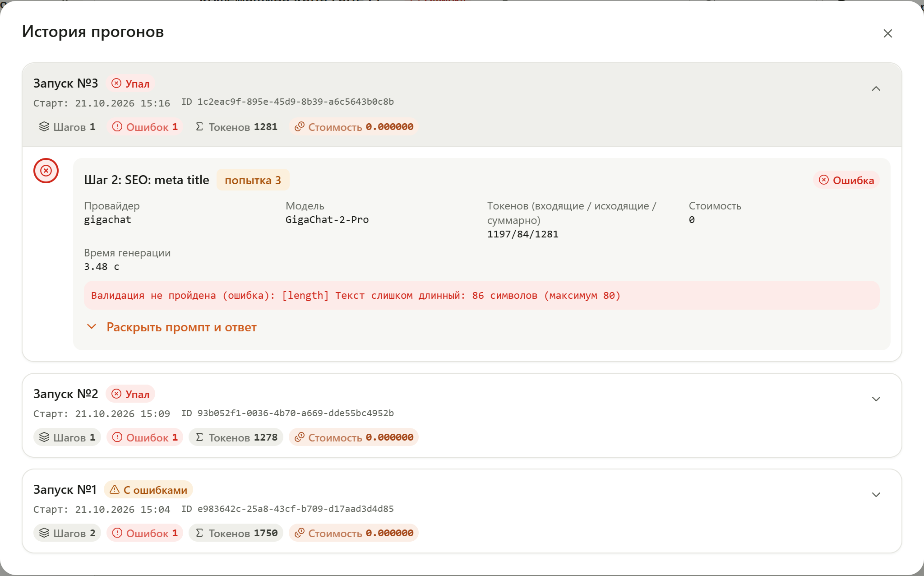Screen dimensions: 924x576
Task: Expand Запуск №1 details chevron
Action: [x=876, y=495]
